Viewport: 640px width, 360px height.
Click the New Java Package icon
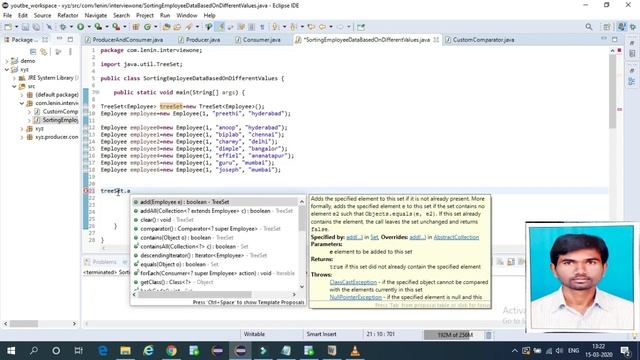[136, 27]
